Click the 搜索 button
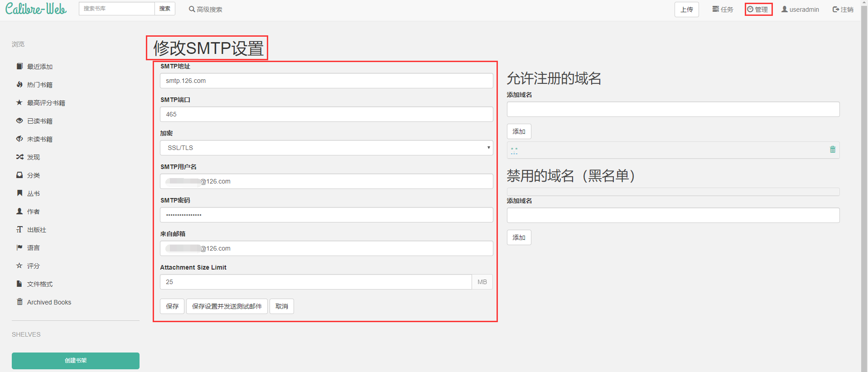 [165, 9]
